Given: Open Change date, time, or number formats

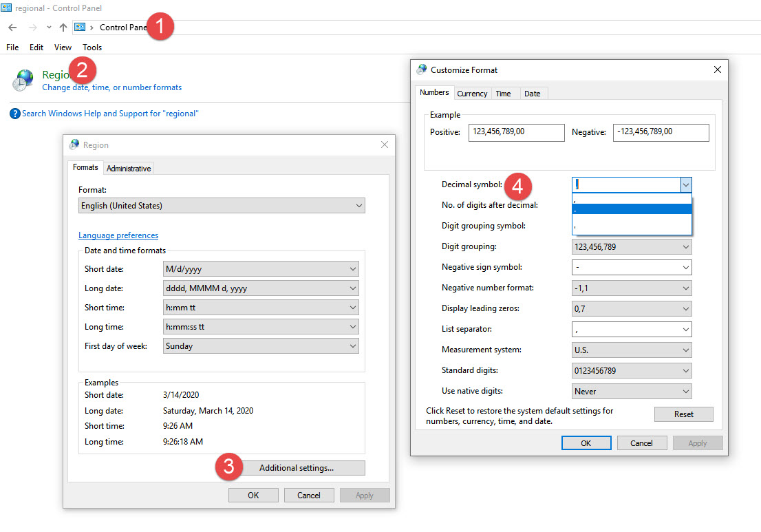Looking at the screenshot, I should (112, 87).
